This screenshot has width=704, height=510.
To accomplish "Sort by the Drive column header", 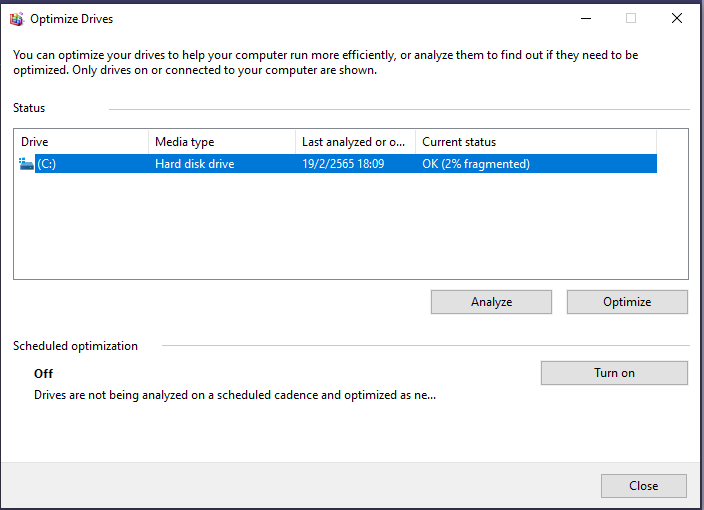I will pos(81,142).
